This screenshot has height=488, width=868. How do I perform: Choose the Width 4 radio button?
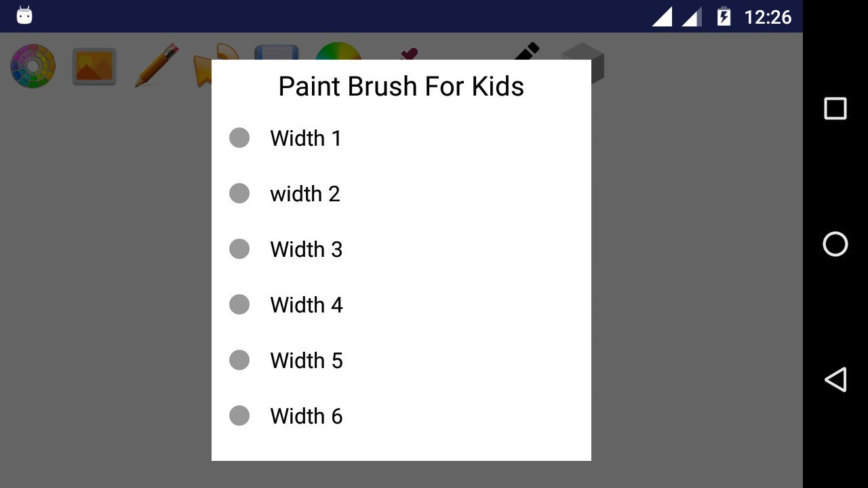239,304
